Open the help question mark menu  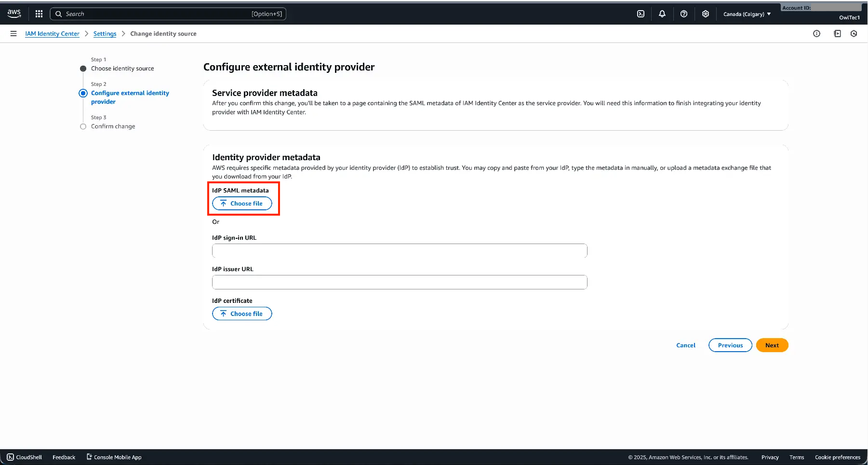[684, 14]
